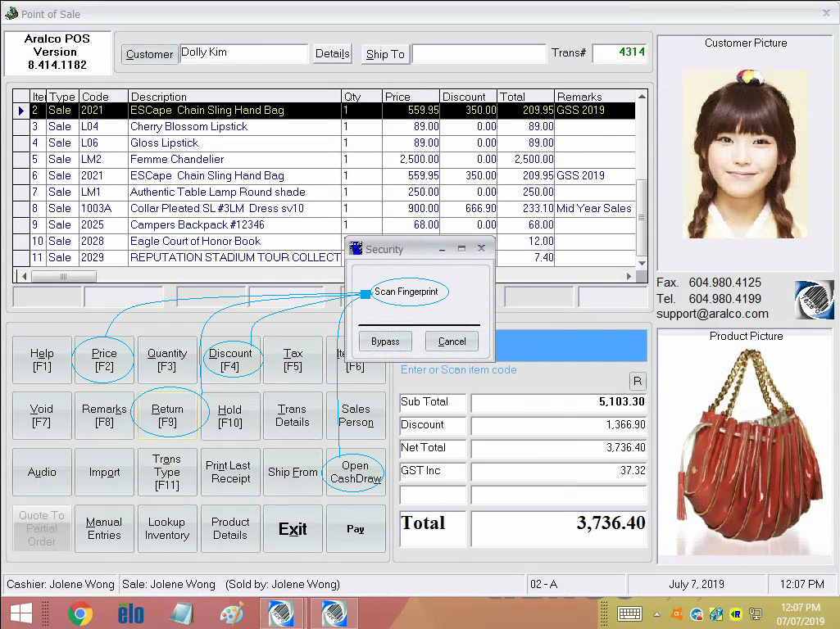Launch the Elo app from the taskbar

pos(130,613)
